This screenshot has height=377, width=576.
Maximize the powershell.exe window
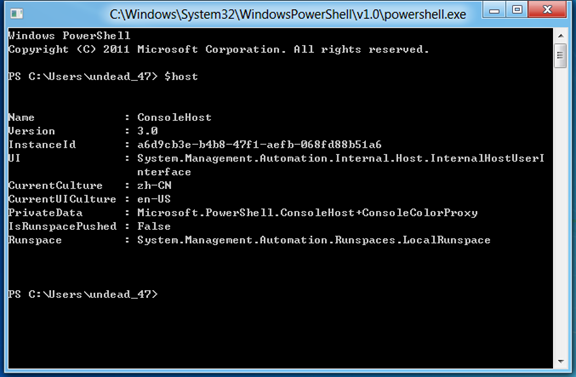point(517,10)
